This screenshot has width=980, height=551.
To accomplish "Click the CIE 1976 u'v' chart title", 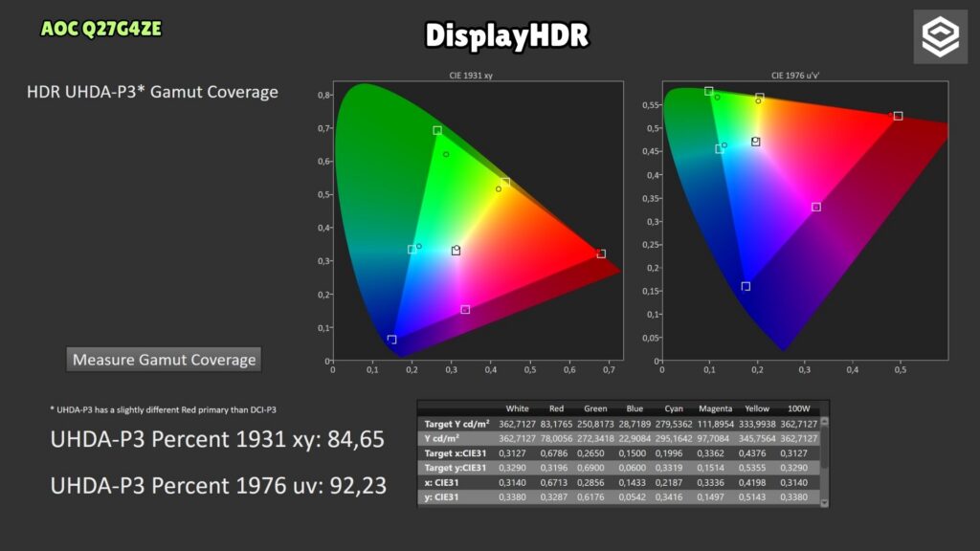I will click(795, 76).
